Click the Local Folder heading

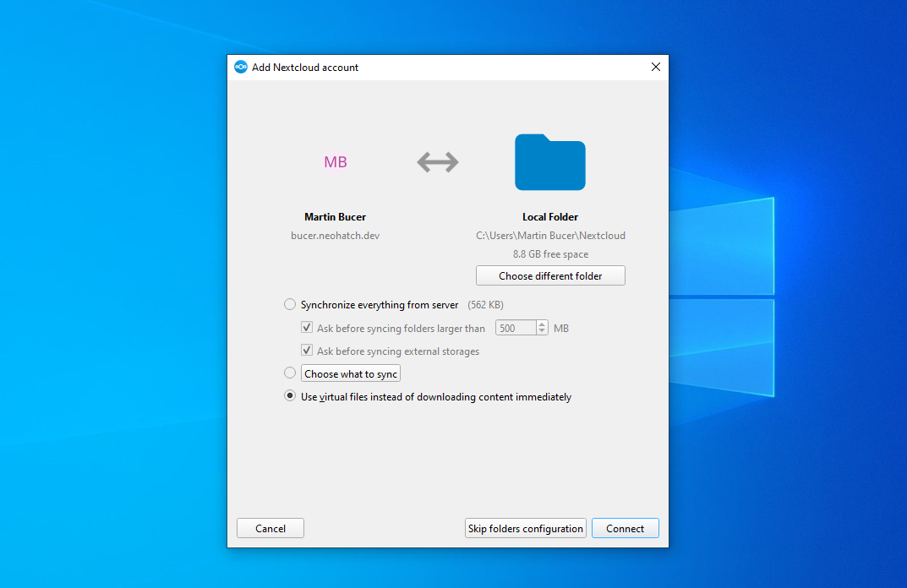[550, 217]
